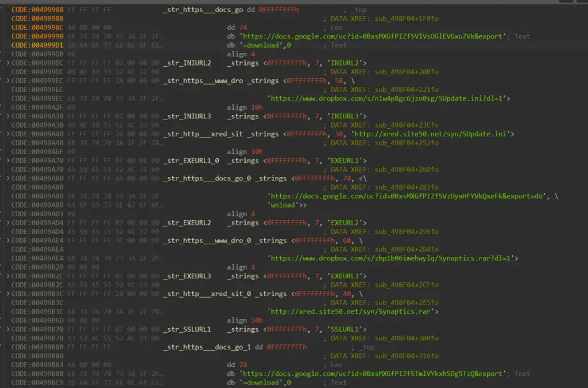The height and width of the screenshot is (388, 588).
Task: Click the _str_EXEURL3 label name
Action: 187,276
